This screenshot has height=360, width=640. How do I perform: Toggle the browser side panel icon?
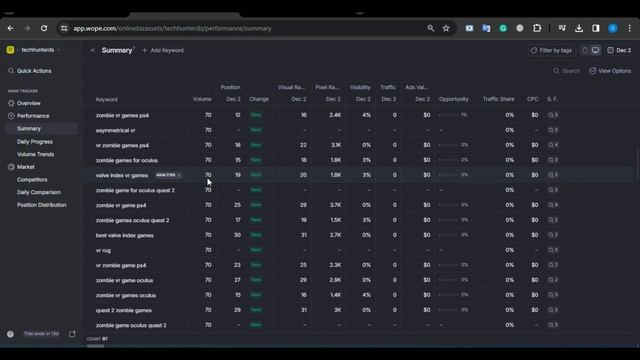pos(596,28)
